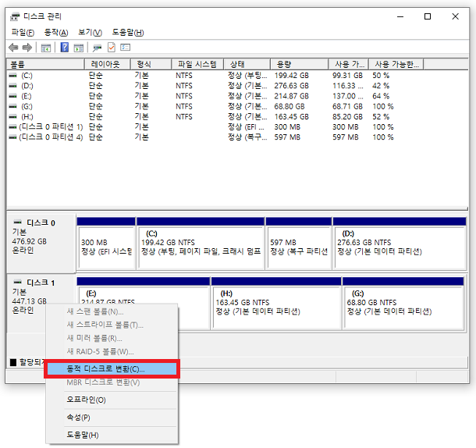Click the Forward arrow toolbar icon

point(27,47)
